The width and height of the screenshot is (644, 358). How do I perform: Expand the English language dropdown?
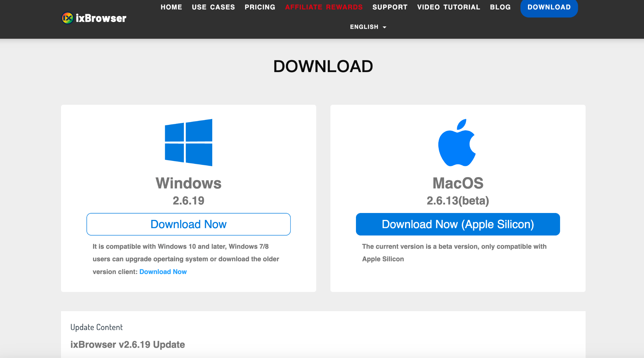pos(364,27)
